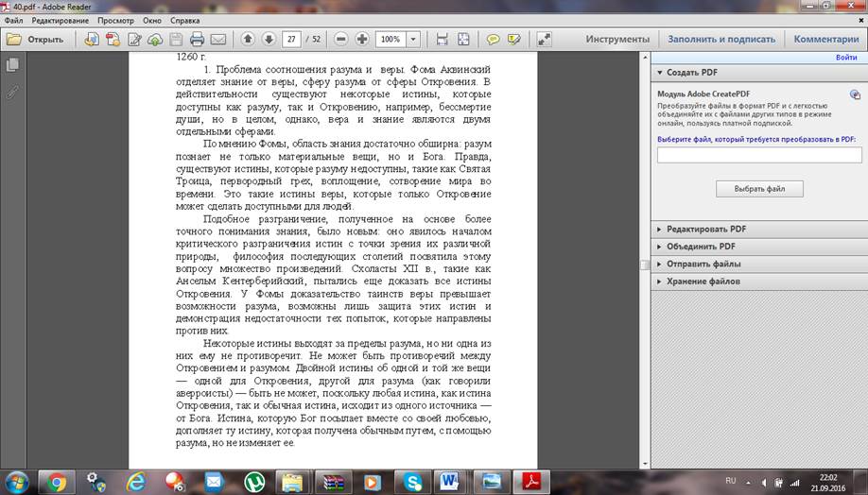
Task: Click the Print document icon
Action: (197, 40)
